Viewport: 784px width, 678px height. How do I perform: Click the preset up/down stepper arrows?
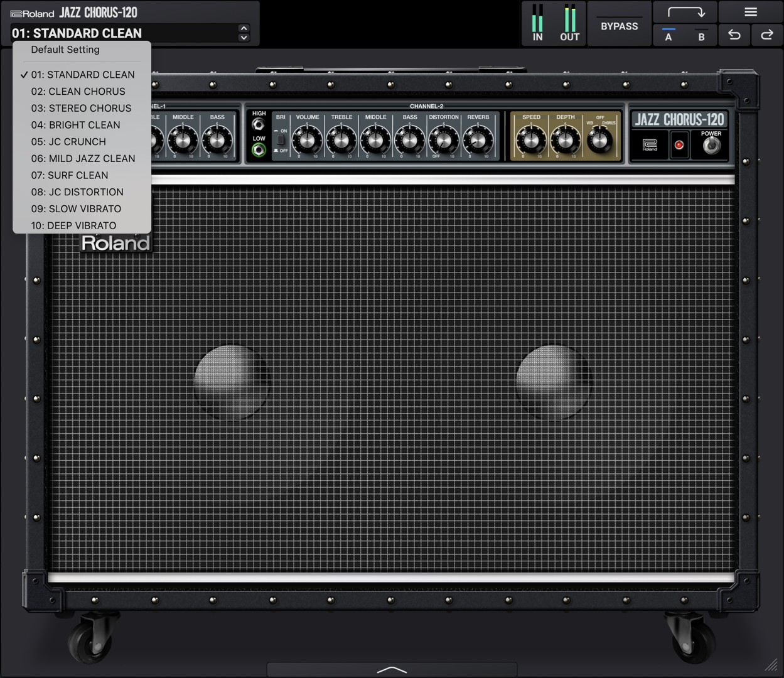244,33
